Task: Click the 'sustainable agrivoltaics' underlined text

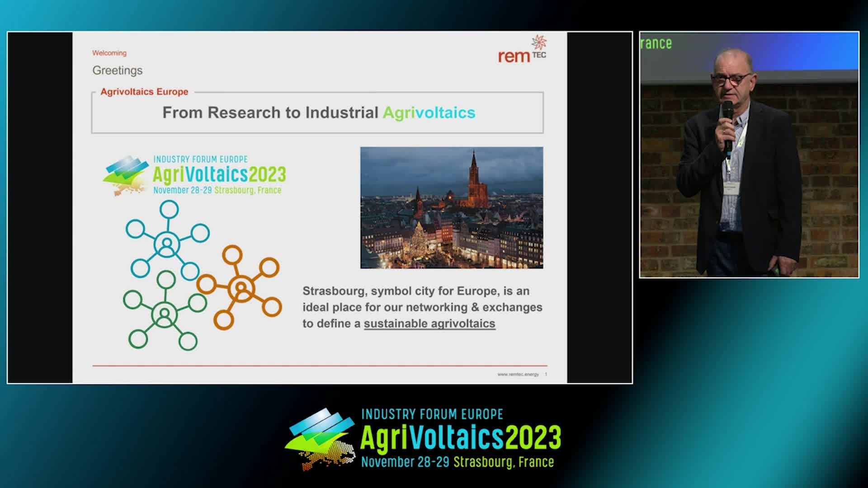Action: (x=429, y=324)
